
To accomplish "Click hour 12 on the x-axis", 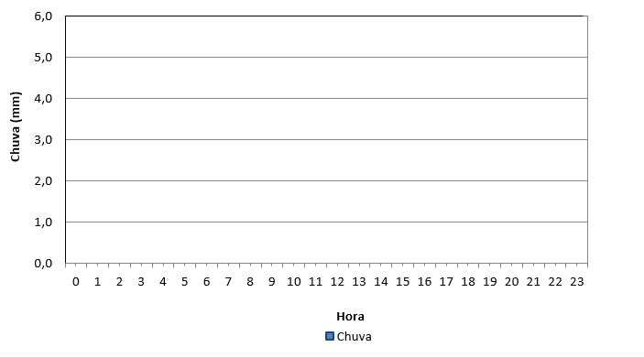I will pos(337,282).
